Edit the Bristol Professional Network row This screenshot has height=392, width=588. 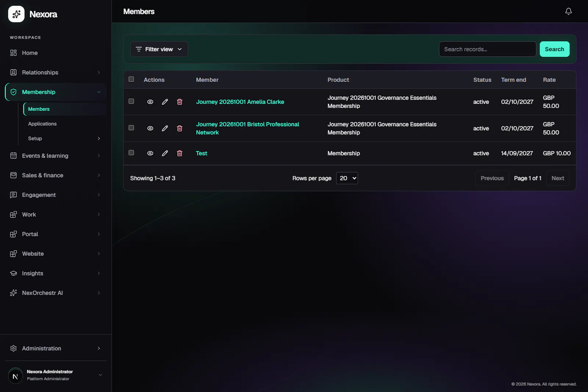[165, 128]
